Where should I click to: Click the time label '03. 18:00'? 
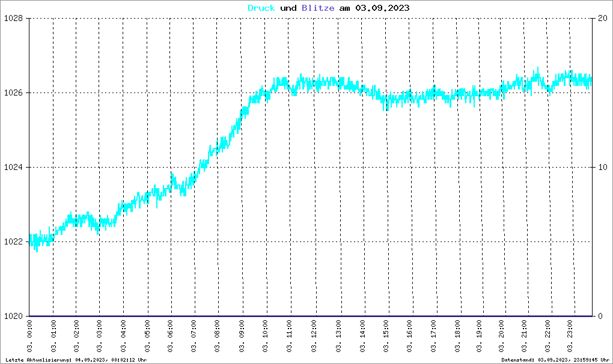(458, 336)
